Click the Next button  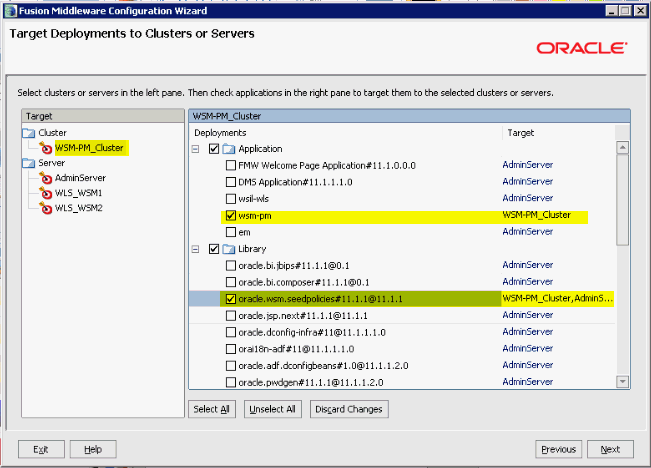610,449
